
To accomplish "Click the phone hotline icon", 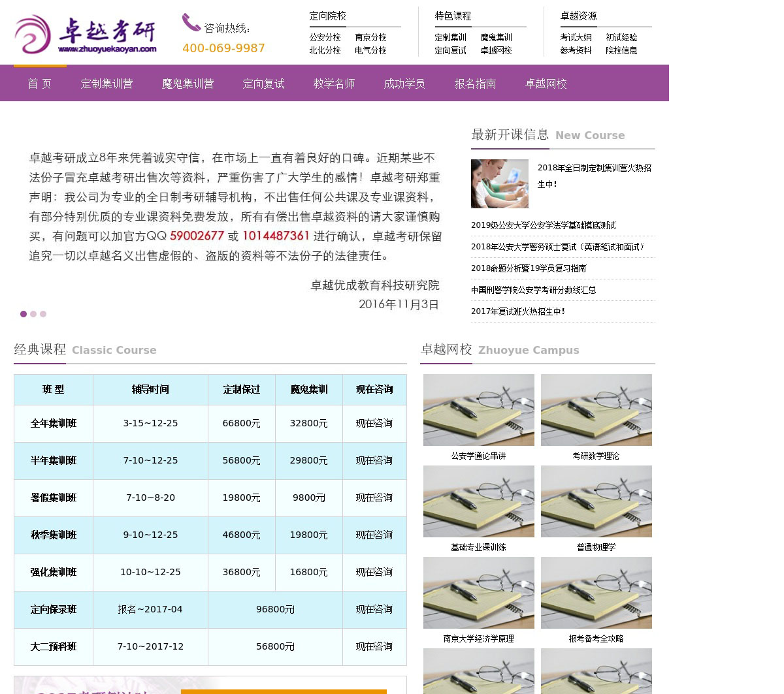I will click(x=191, y=23).
